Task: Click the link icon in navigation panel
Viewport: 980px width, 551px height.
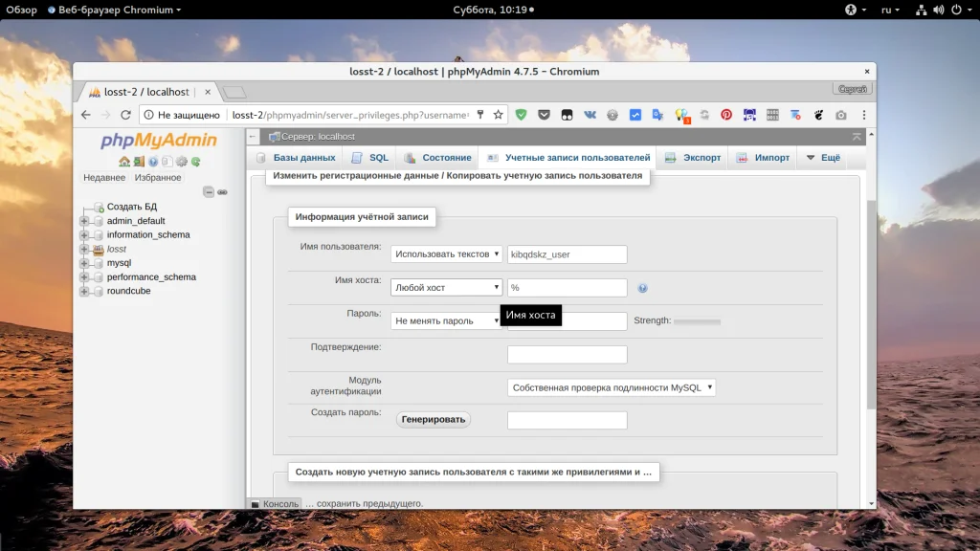Action: click(x=222, y=192)
